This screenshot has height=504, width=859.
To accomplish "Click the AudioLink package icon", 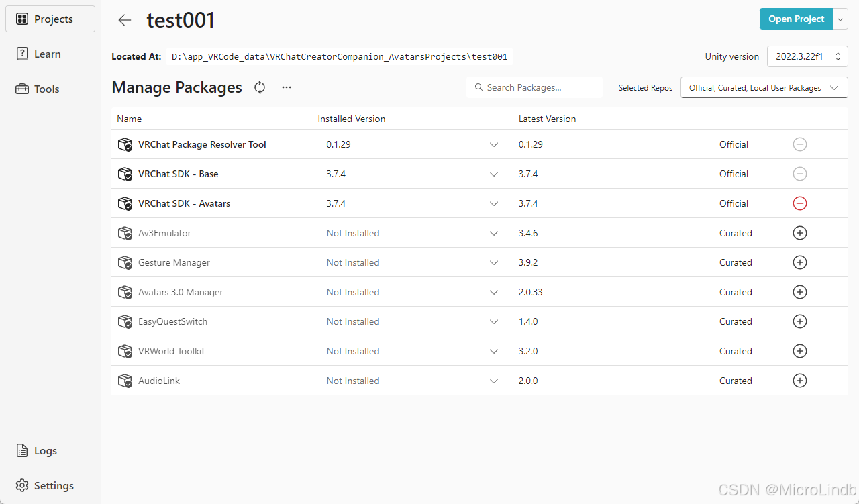I will click(x=125, y=381).
